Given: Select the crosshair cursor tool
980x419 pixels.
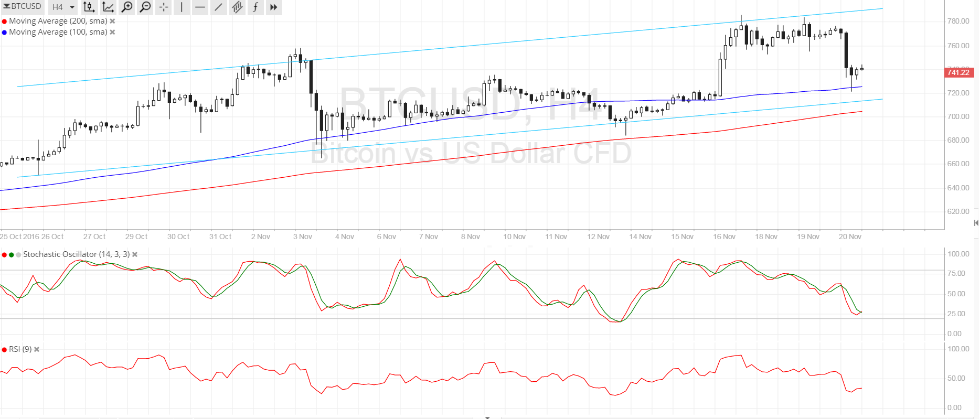Looking at the screenshot, I should pyautogui.click(x=164, y=7).
